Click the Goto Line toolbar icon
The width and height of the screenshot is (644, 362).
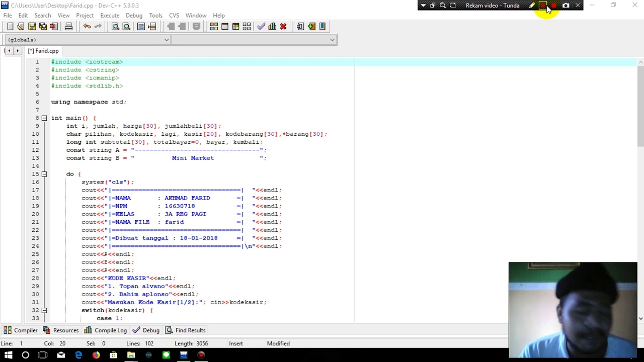(x=152, y=26)
